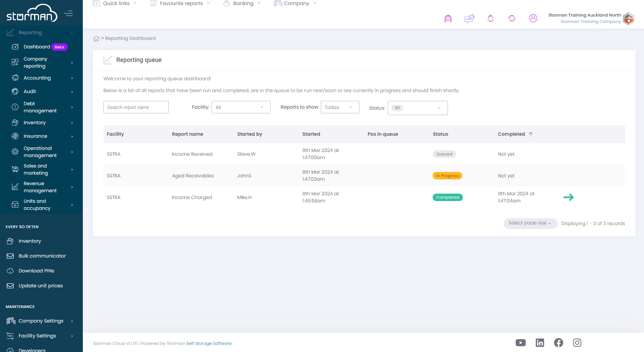Sort table by Started column header
Screen dimensions: 644x352
click(x=311, y=134)
